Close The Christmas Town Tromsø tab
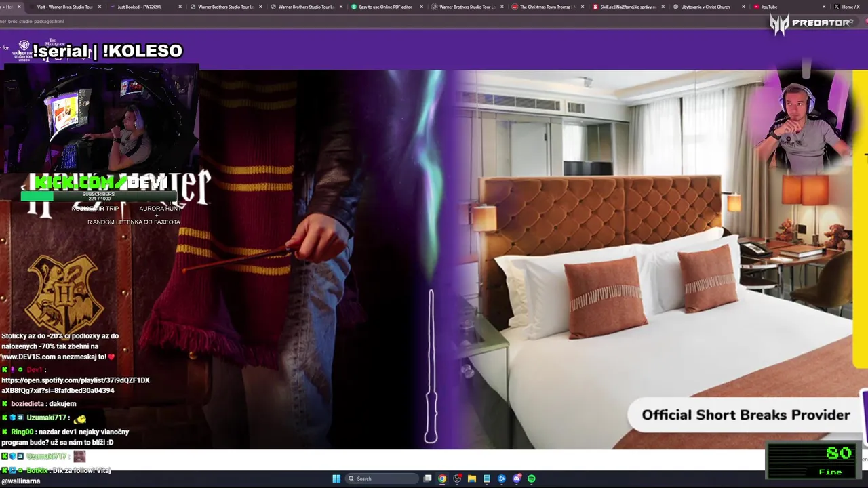 point(582,7)
